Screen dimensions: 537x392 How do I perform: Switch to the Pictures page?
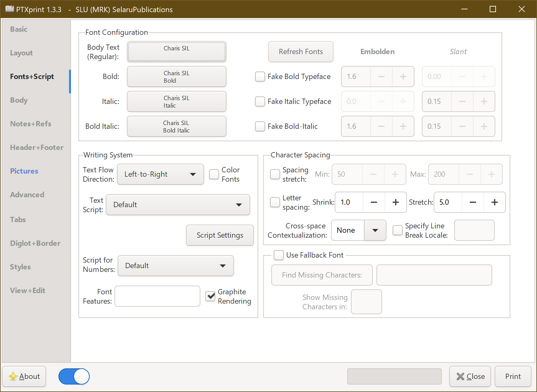pos(24,171)
